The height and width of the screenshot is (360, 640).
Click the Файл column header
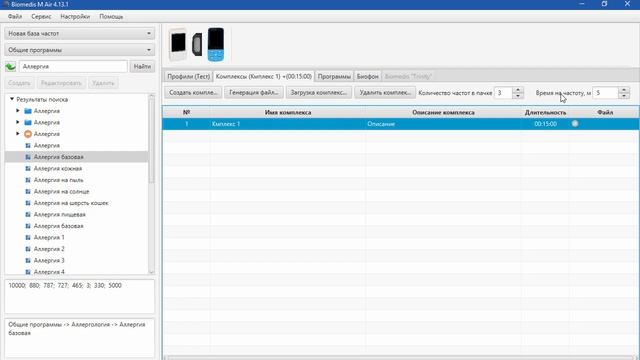coord(605,112)
